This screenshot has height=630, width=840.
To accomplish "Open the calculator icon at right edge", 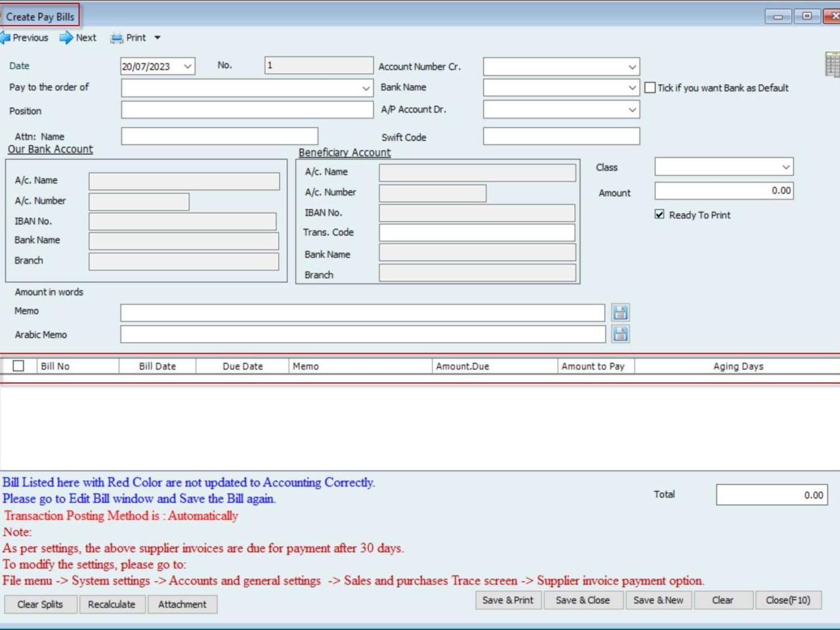I will click(832, 65).
